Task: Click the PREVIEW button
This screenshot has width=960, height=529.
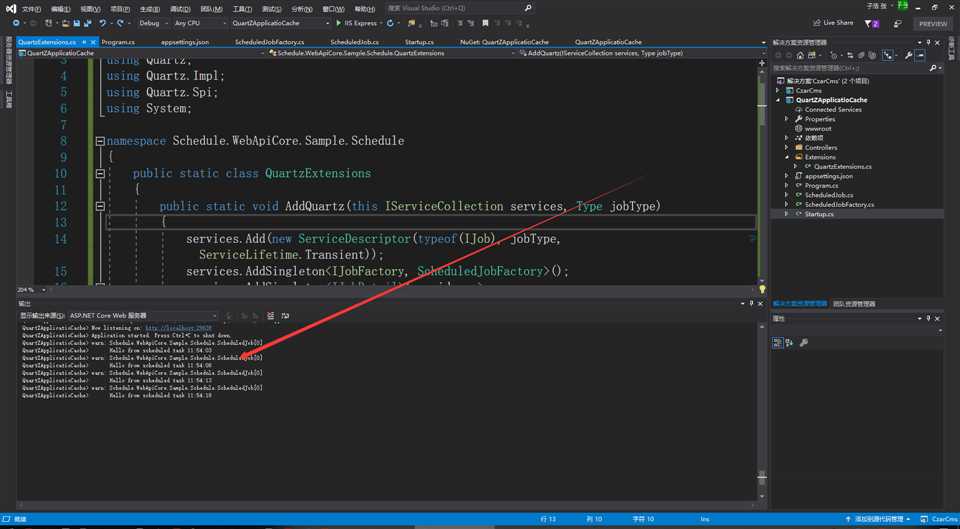Action: pos(933,24)
